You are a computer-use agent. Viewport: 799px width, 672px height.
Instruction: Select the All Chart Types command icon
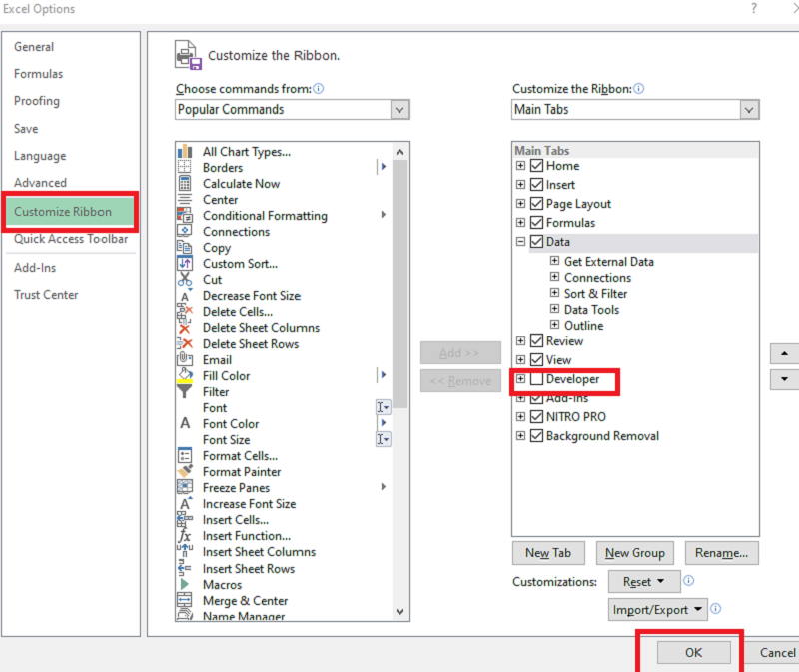pyautogui.click(x=185, y=152)
